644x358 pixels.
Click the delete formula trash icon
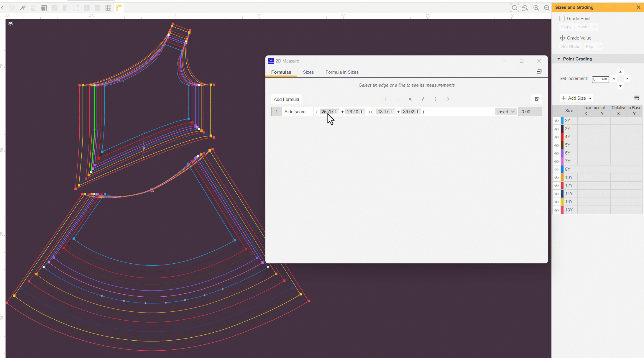tap(537, 99)
